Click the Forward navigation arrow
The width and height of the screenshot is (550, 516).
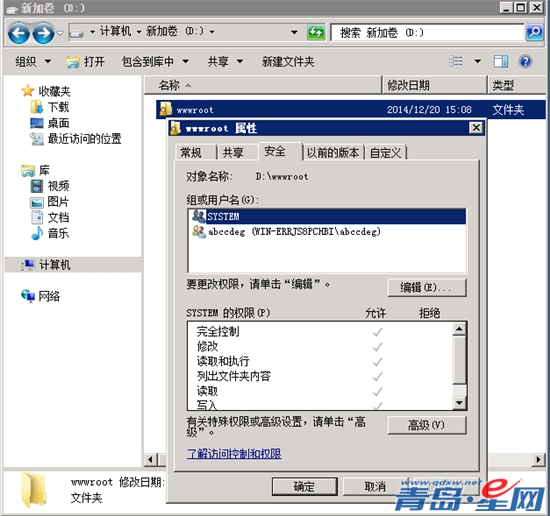(43, 33)
